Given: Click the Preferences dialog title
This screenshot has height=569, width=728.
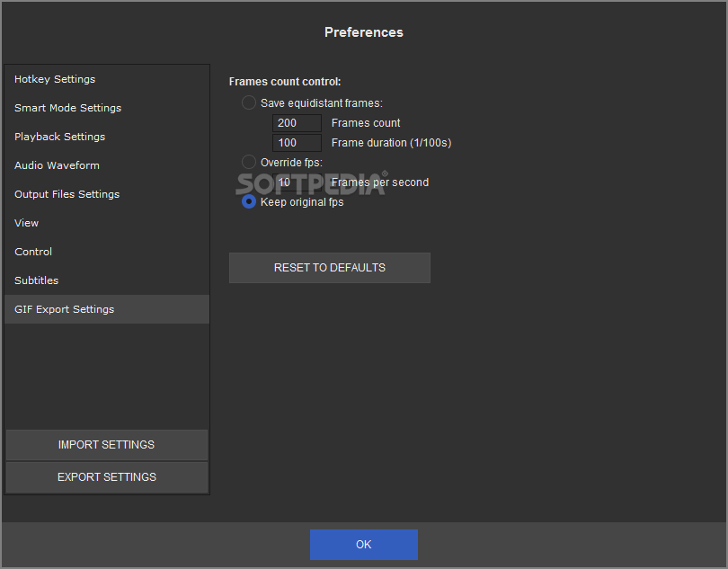Looking at the screenshot, I should coord(364,32).
